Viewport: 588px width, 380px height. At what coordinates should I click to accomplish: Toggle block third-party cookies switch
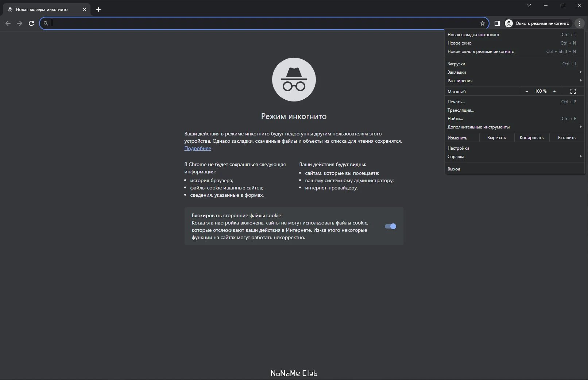(x=390, y=226)
